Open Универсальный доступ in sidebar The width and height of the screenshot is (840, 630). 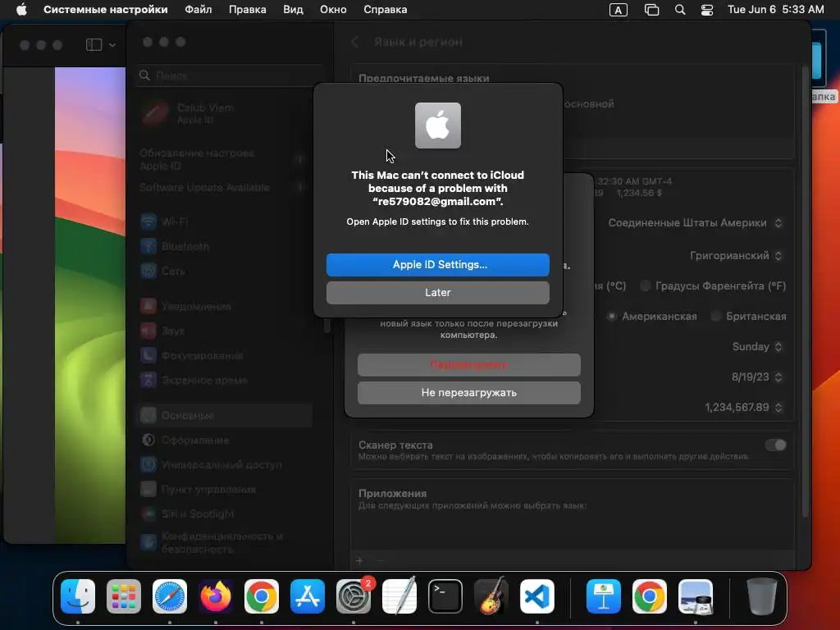pos(225,464)
